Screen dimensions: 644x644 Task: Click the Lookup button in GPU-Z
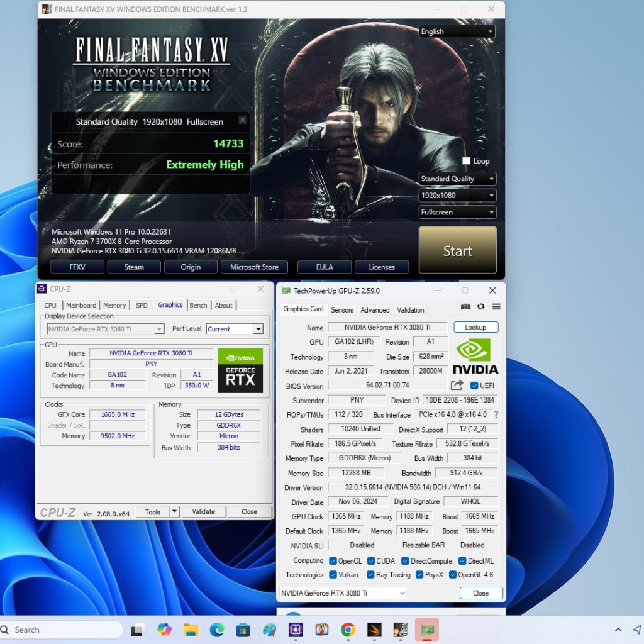click(x=475, y=328)
